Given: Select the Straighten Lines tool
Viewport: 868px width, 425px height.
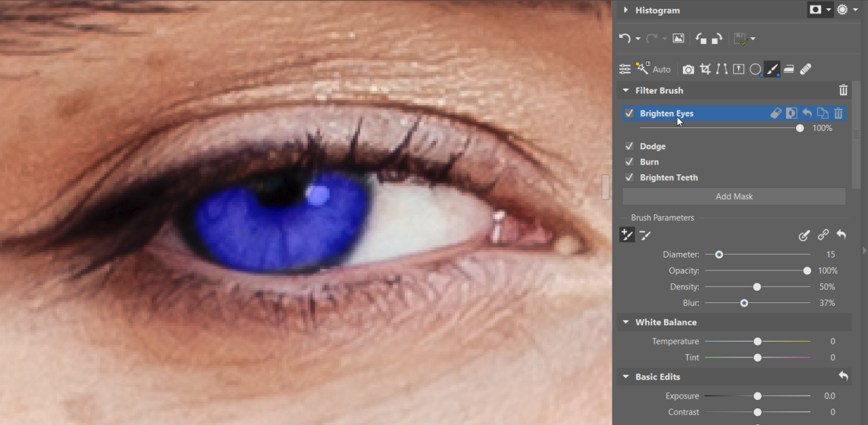Looking at the screenshot, I should [x=722, y=68].
